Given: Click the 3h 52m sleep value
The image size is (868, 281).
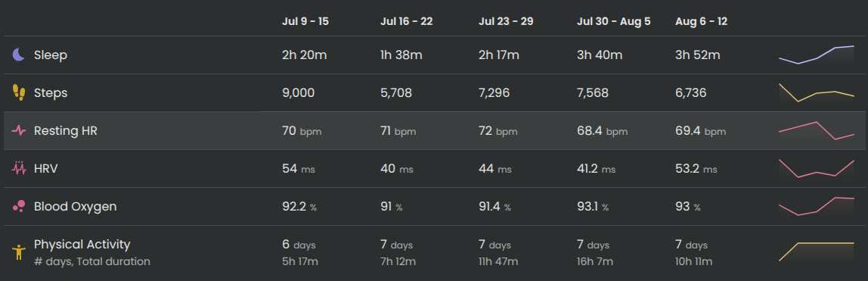Looking at the screenshot, I should point(697,55).
